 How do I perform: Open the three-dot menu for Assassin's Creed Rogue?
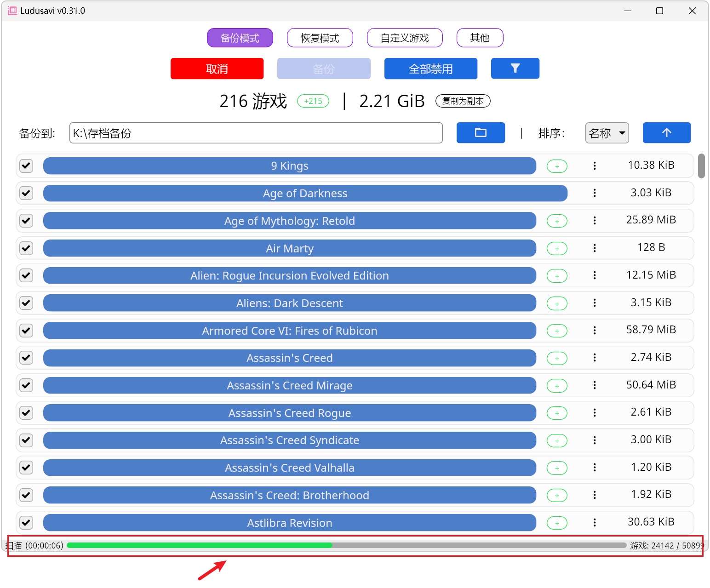pyautogui.click(x=595, y=413)
